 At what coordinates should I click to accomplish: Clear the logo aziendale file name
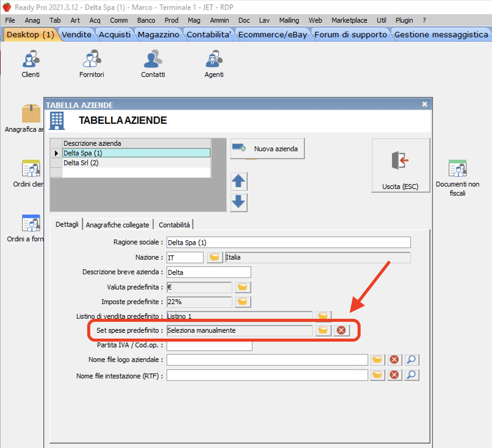click(394, 360)
